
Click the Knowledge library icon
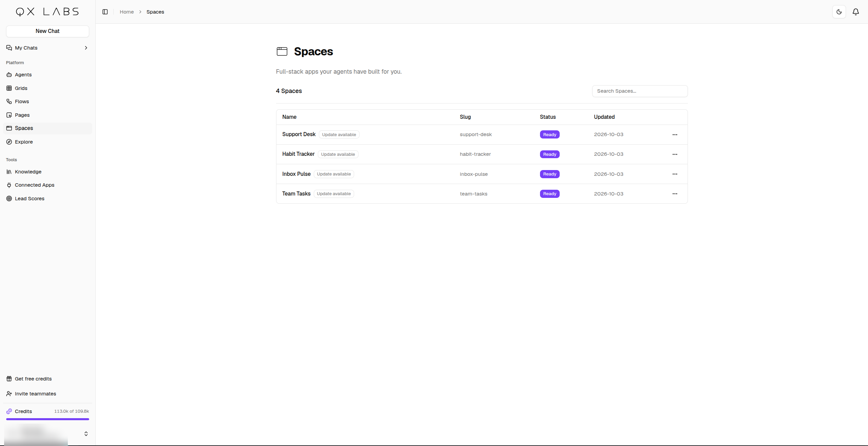(x=9, y=172)
